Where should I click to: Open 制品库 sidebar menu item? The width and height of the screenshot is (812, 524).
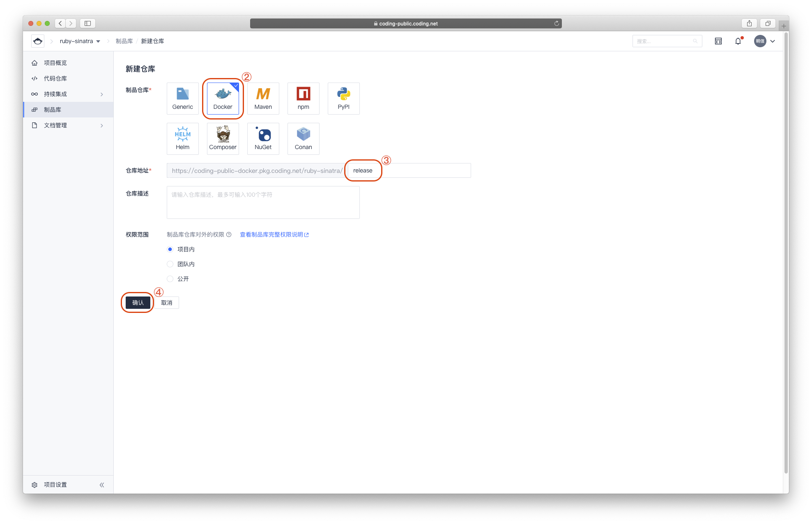pos(53,109)
